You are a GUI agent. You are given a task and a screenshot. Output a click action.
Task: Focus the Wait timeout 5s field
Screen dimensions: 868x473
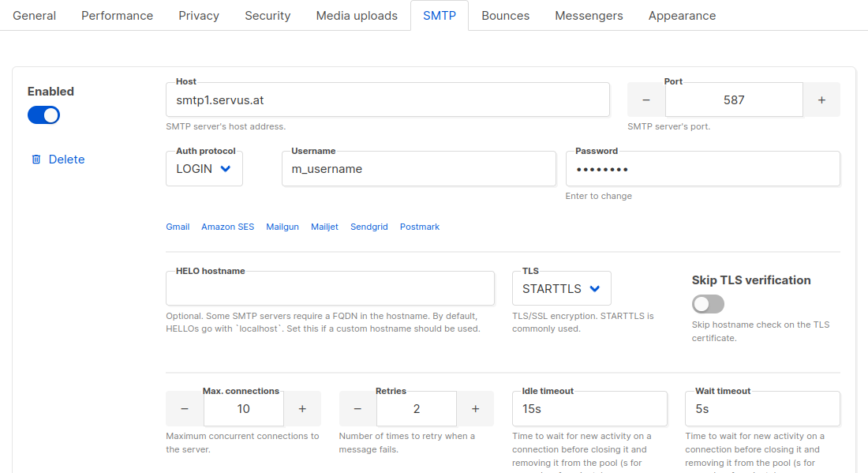(762, 409)
